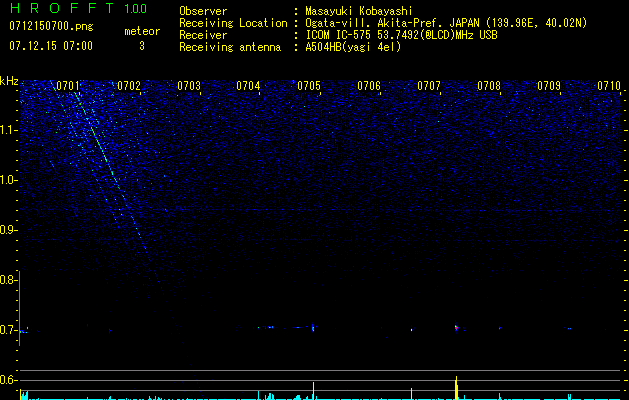
Task: Click the Receiving Location label
Action: coord(233,23)
